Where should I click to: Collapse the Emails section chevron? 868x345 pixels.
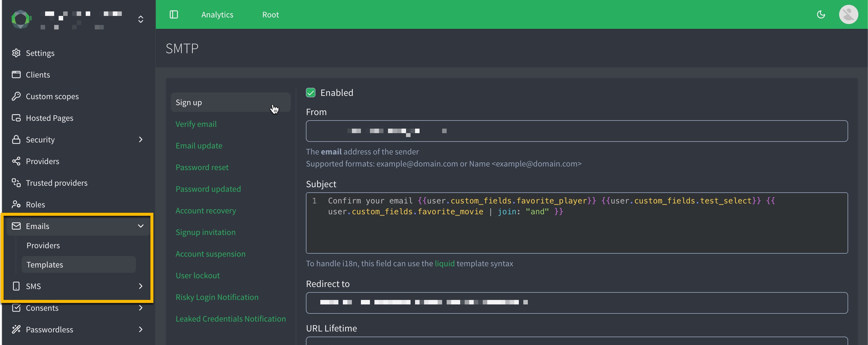(x=140, y=226)
